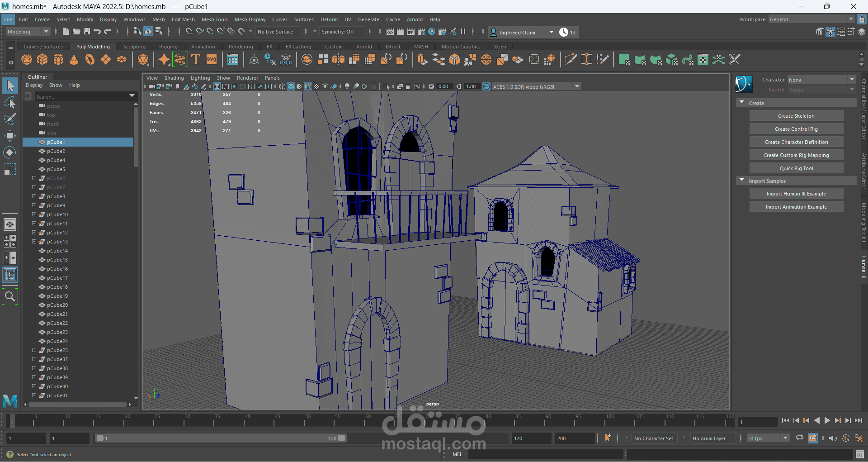Image resolution: width=868 pixels, height=462 pixels.
Task: Click the polygon cube shelf icon
Action: tap(42, 60)
